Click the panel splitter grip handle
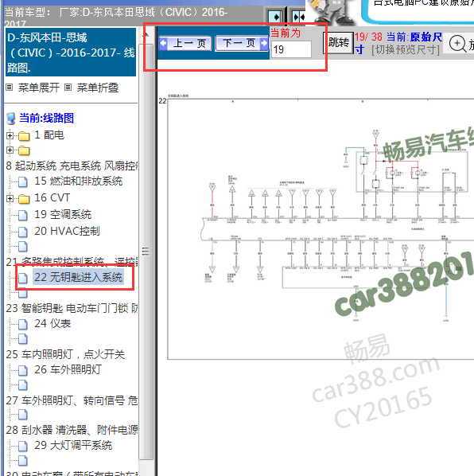 click(x=146, y=252)
